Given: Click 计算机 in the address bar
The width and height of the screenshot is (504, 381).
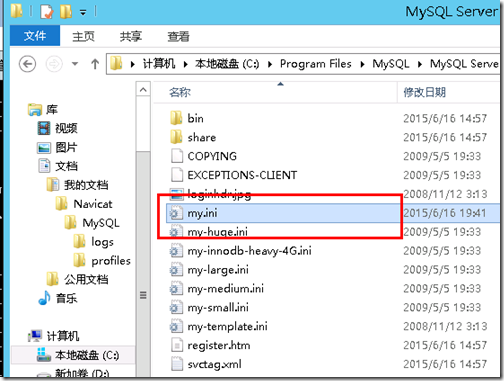Looking at the screenshot, I should click(x=159, y=63).
